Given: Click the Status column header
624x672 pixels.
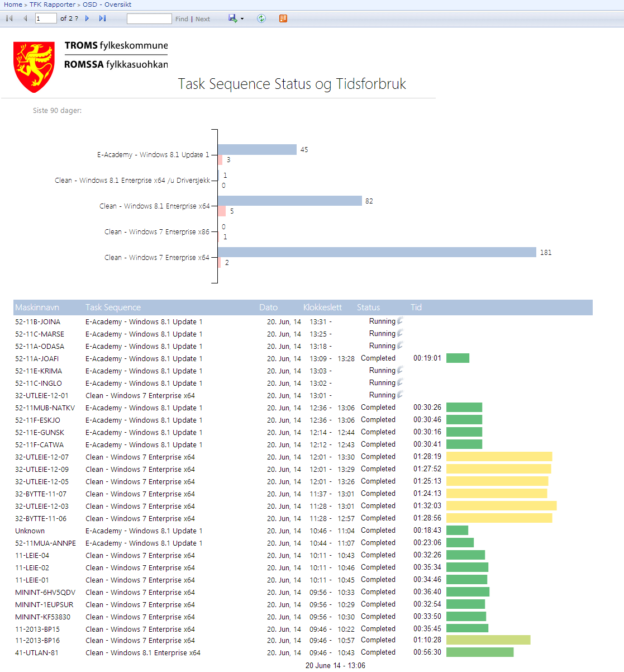Looking at the screenshot, I should pyautogui.click(x=368, y=307).
